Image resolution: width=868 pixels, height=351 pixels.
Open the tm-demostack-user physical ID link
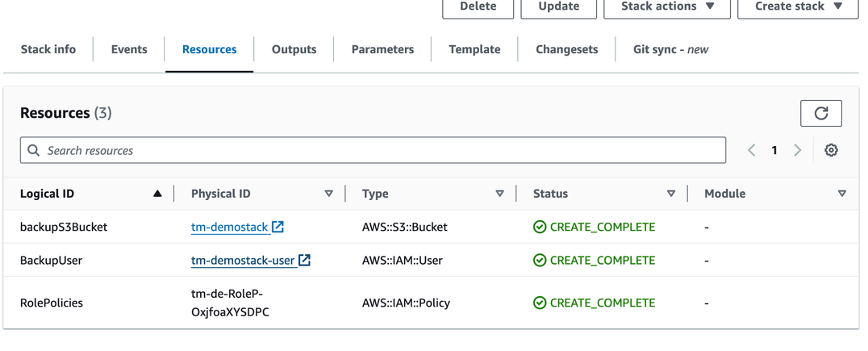pyautogui.click(x=243, y=261)
